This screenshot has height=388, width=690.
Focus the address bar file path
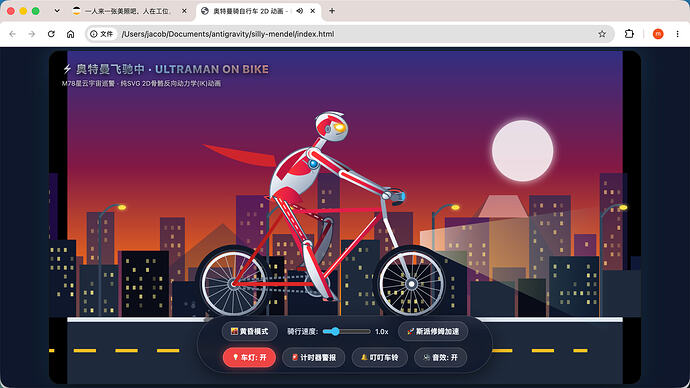[x=228, y=34]
